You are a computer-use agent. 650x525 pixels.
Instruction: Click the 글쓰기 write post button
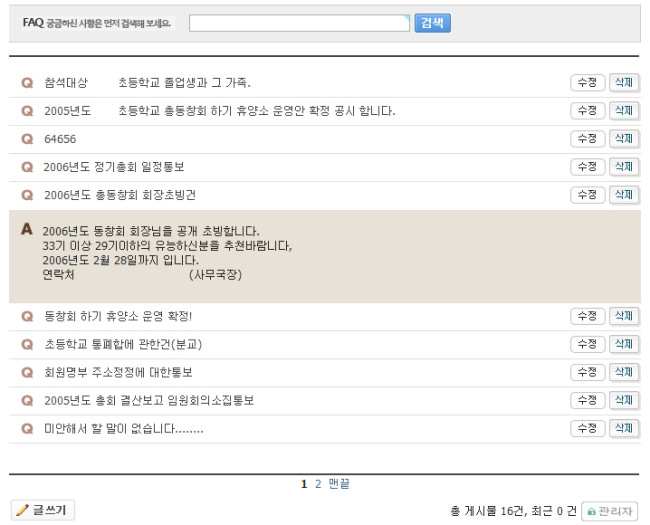tap(43, 510)
